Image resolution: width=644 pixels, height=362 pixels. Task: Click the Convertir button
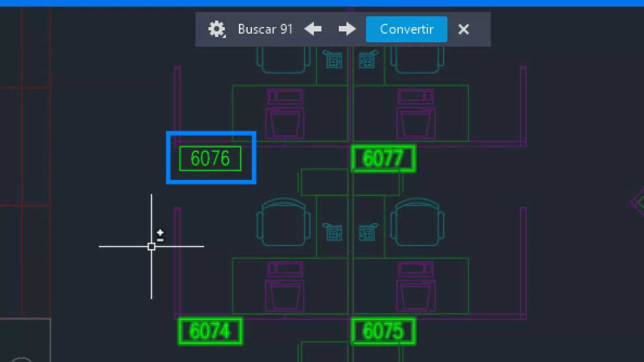(406, 29)
